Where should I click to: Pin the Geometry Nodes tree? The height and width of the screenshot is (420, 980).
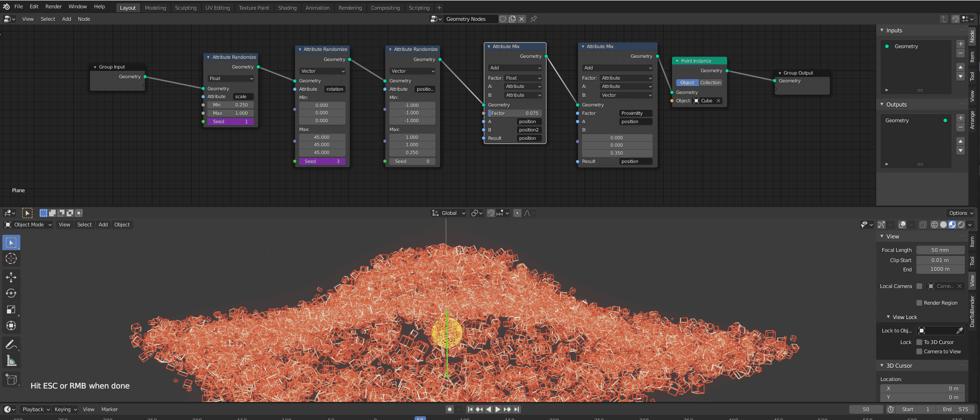coord(534,19)
